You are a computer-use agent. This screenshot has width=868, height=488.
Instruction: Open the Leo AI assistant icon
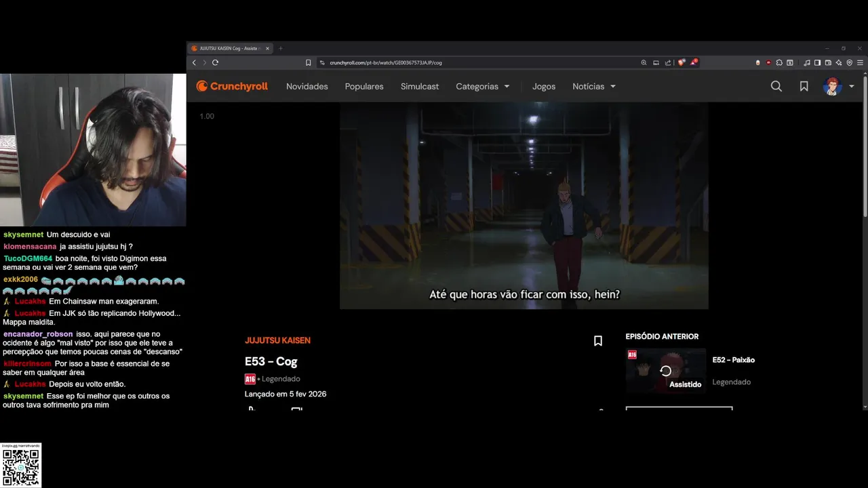point(839,62)
